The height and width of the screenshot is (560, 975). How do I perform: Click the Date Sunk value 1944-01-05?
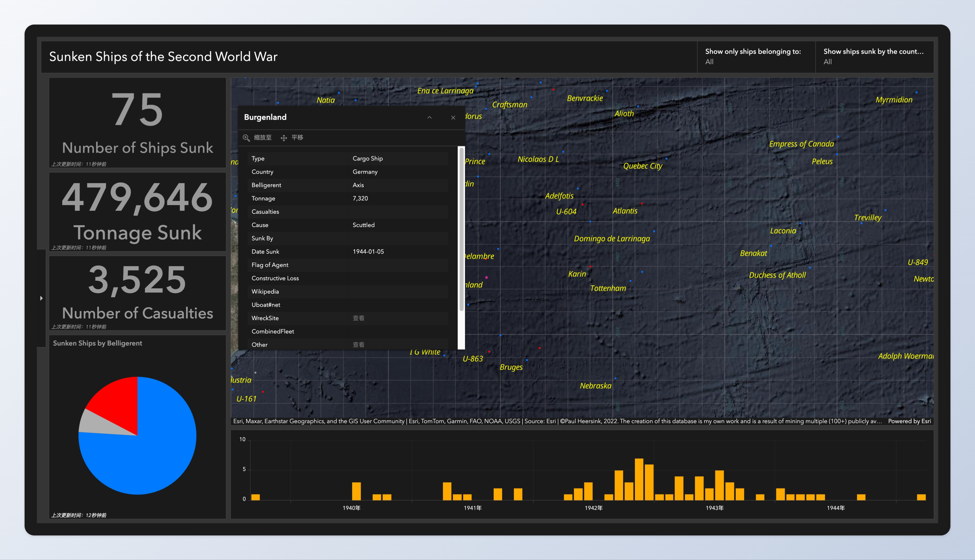(x=368, y=251)
